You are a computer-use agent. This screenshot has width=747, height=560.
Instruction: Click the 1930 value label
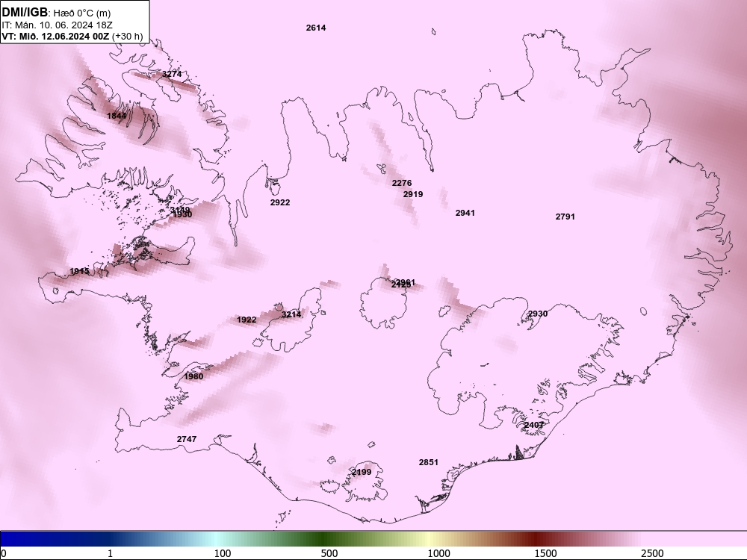tap(182, 215)
